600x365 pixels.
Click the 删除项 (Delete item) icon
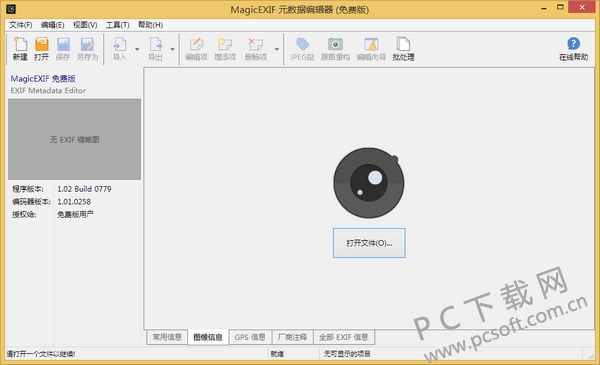[256, 44]
